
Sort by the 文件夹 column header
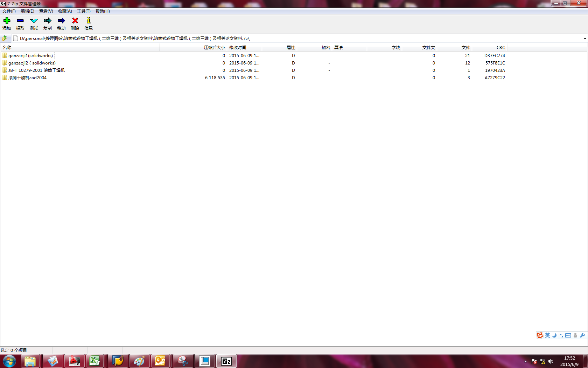point(419,47)
